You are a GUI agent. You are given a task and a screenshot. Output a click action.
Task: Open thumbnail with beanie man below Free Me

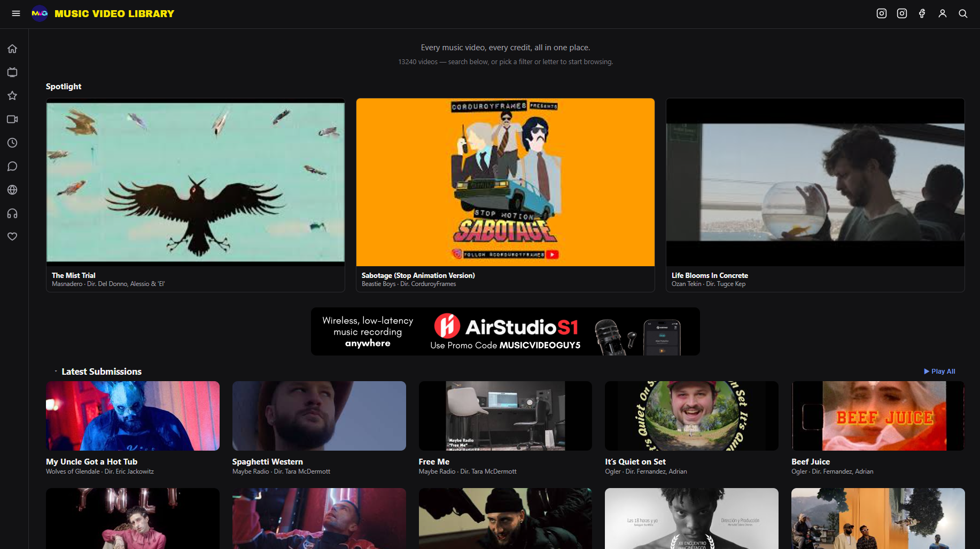(x=505, y=519)
